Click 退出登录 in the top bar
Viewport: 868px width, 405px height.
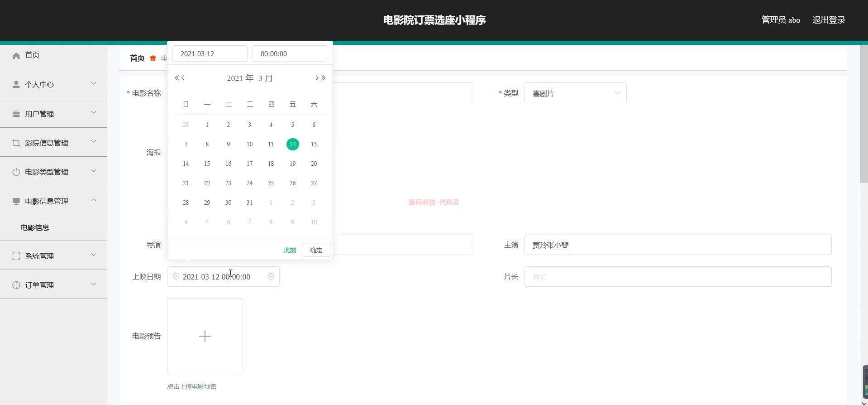[x=829, y=20]
